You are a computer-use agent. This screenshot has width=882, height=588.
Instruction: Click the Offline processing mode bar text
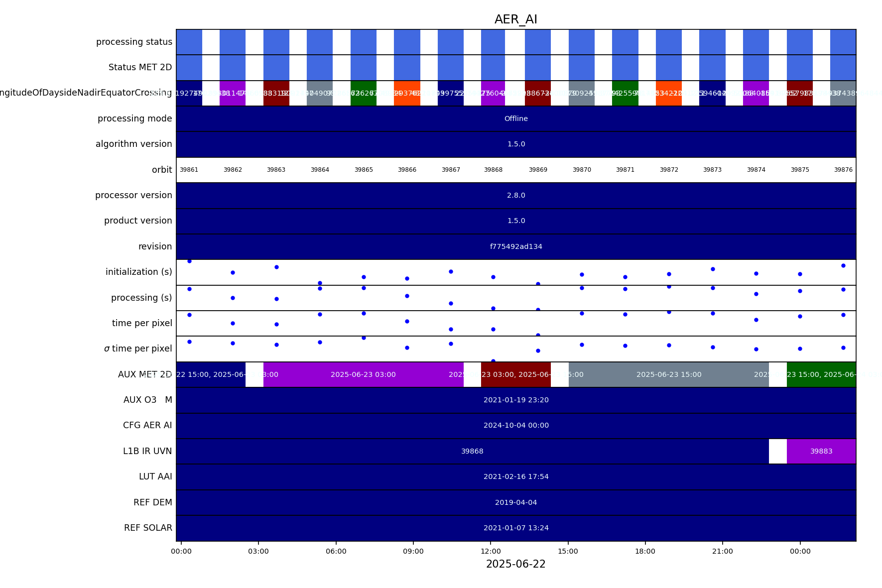pyautogui.click(x=515, y=118)
